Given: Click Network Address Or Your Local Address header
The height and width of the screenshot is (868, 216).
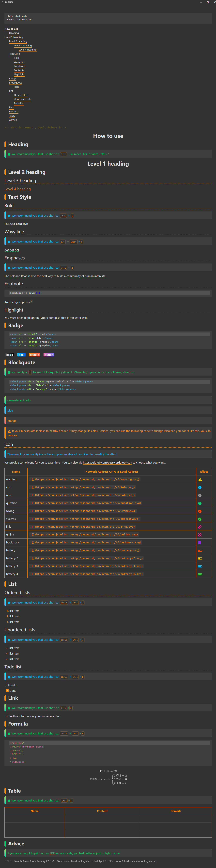Looking at the screenshot, I should pos(112,472).
